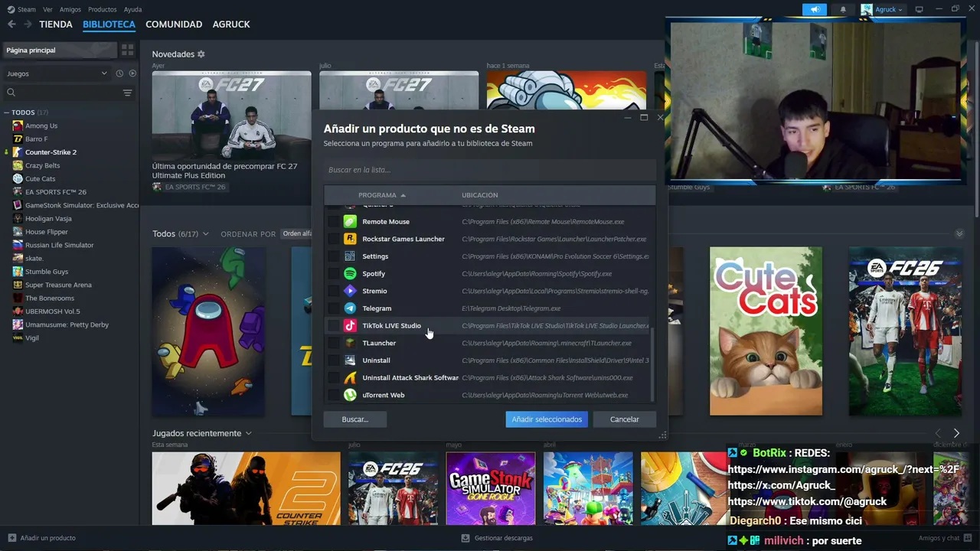The image size is (980, 551).
Task: Open Counter-Strike 2 recent game cover
Action: (x=246, y=488)
